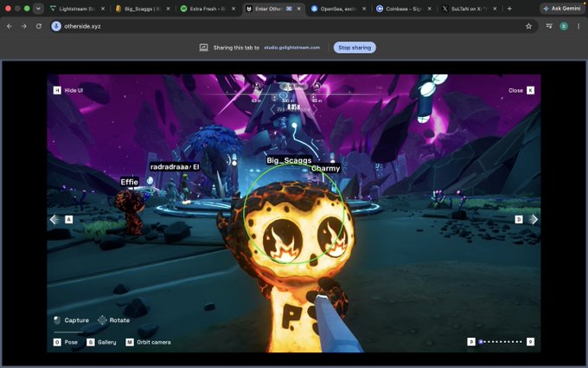588x368 pixels.
Task: Click the left arrow for the previous camera
Action: [54, 220]
